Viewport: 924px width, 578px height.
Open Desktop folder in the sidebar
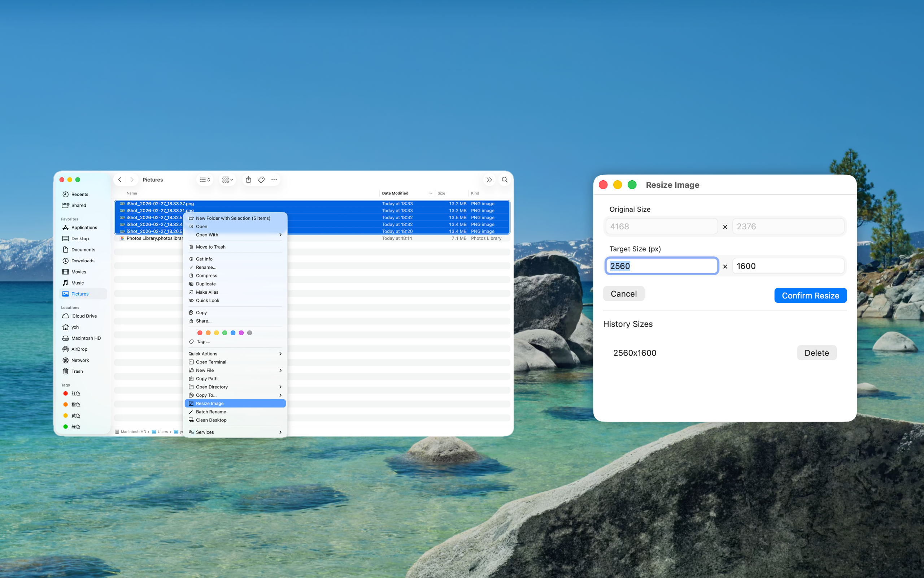click(83, 238)
